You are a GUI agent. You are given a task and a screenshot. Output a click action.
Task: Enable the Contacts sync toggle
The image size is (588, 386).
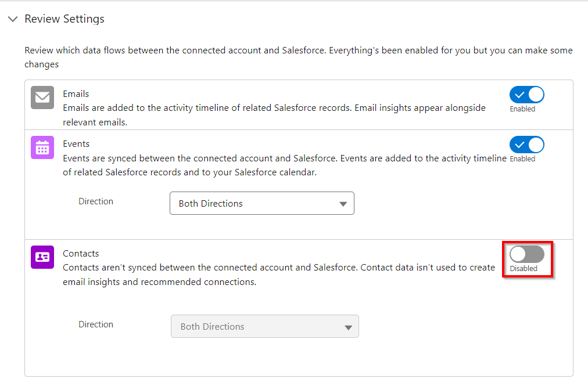tap(526, 254)
